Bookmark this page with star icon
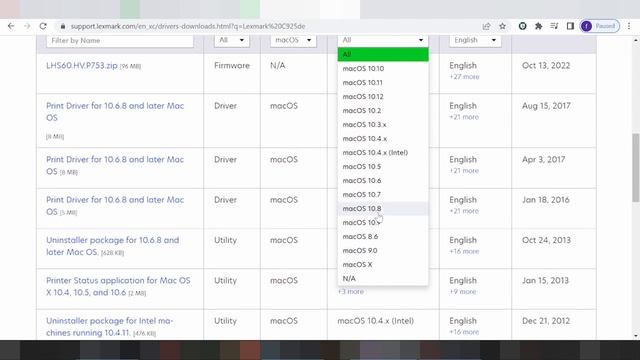 (x=502, y=26)
